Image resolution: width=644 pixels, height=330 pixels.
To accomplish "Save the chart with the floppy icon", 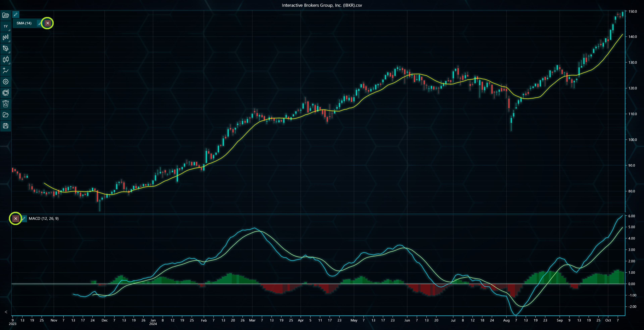I will point(6,126).
